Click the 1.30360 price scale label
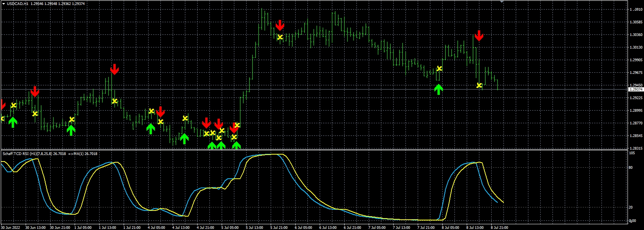The width and height of the screenshot is (644, 230). pos(636,35)
